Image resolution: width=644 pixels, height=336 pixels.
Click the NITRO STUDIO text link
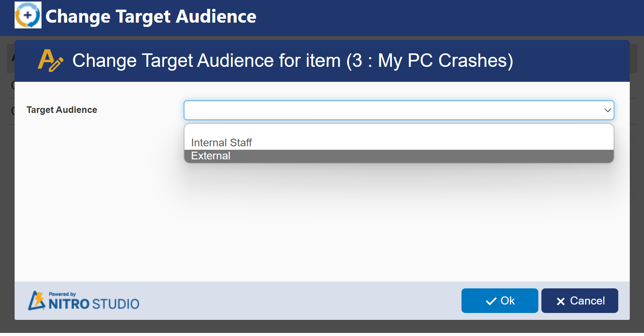tap(94, 304)
